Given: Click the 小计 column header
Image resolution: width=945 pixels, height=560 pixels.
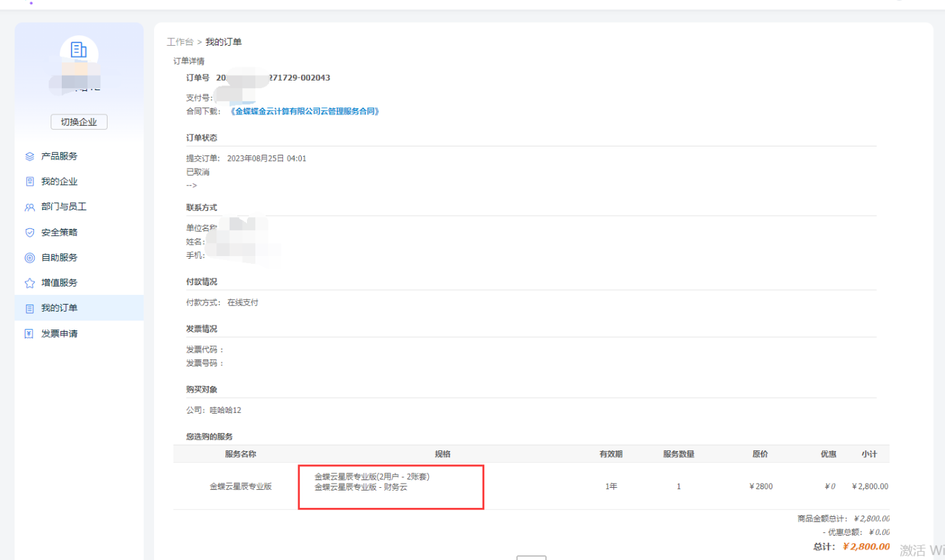Looking at the screenshot, I should tap(869, 455).
